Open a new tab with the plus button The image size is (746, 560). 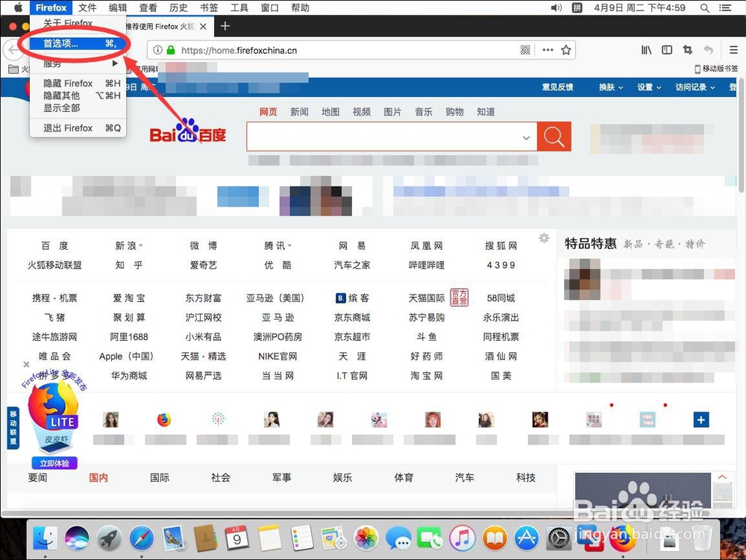225,26
